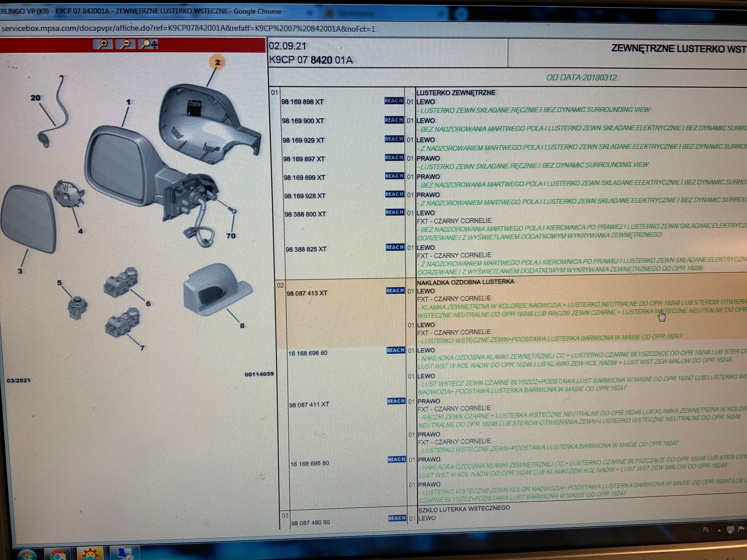Click the highlighted callout number 2 in diagram
The width and height of the screenshot is (747, 560).
click(217, 62)
